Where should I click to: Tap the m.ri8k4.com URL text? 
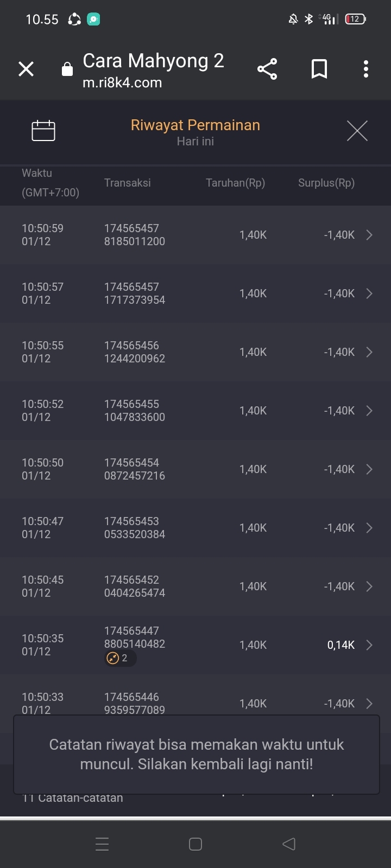coord(122,83)
